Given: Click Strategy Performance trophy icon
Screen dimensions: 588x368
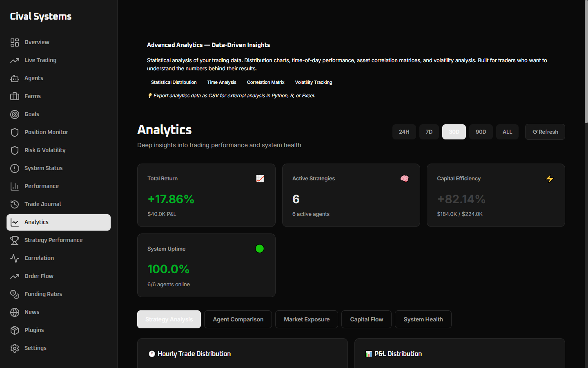Looking at the screenshot, I should pyautogui.click(x=15, y=240).
